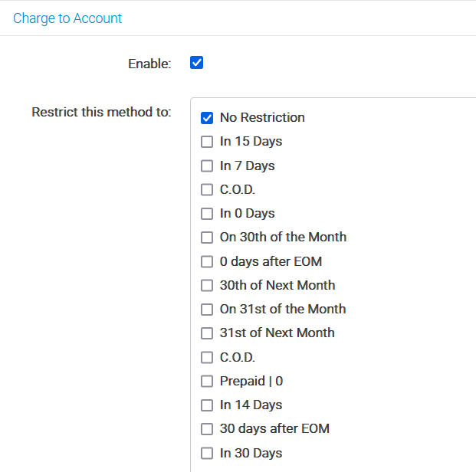Image resolution: width=476 pixels, height=472 pixels.
Task: Check On 31st of the Month
Action: pyautogui.click(x=207, y=310)
